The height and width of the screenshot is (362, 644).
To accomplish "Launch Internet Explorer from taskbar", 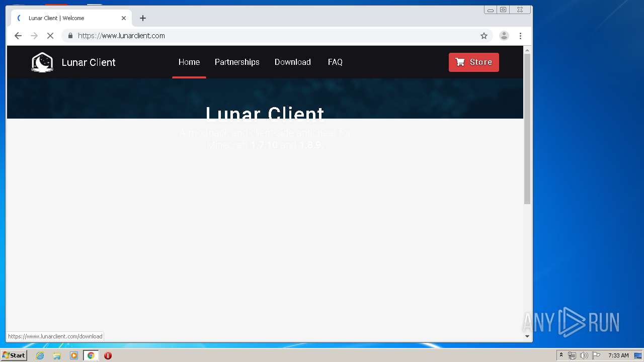I will (40, 355).
